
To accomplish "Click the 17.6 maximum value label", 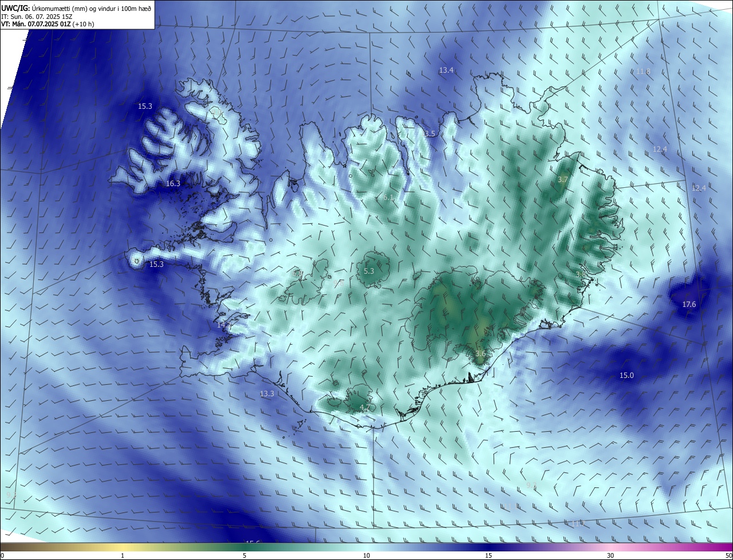I will pyautogui.click(x=689, y=305).
